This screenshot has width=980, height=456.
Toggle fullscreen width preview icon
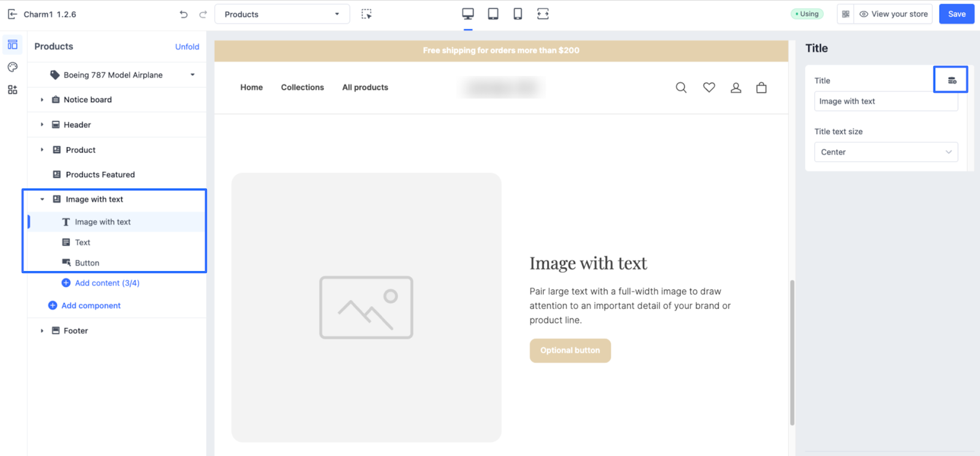point(543,14)
